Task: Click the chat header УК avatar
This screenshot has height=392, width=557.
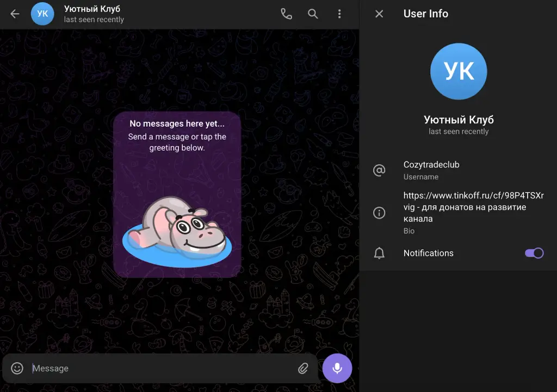Action: pyautogui.click(x=42, y=14)
